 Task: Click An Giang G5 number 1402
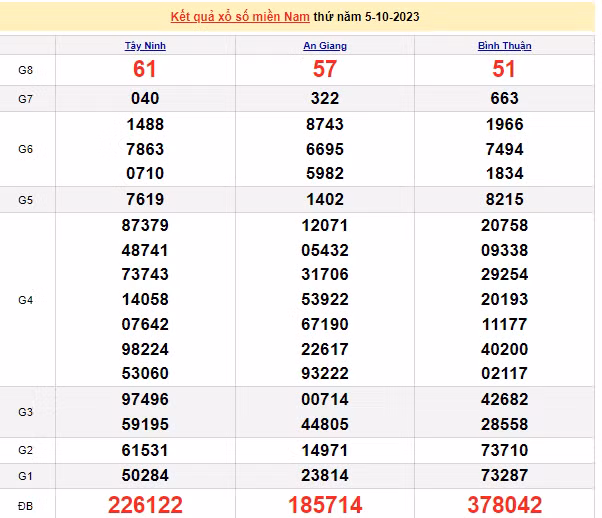pyautogui.click(x=325, y=199)
